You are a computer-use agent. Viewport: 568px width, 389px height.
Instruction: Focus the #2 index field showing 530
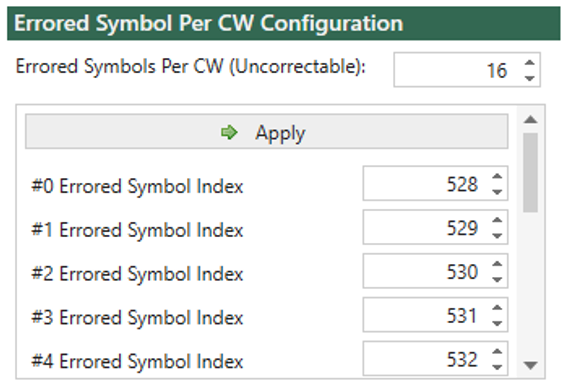tap(435, 271)
